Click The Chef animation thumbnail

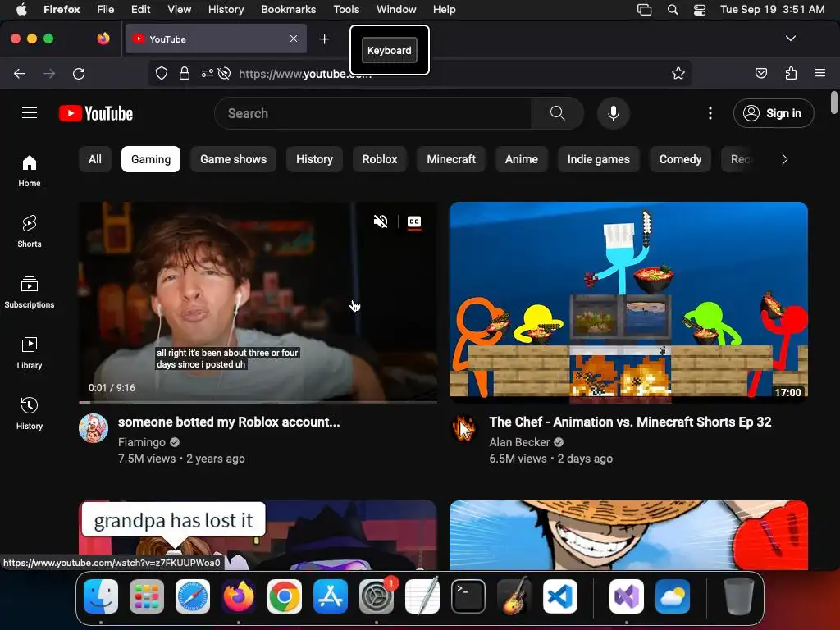tap(628, 302)
